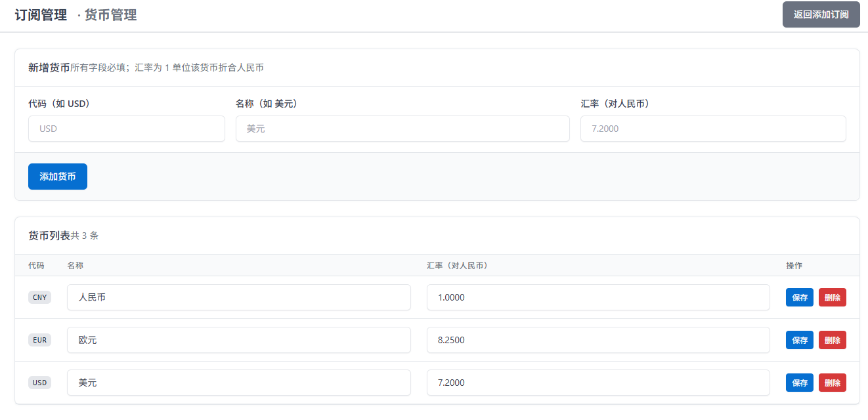The width and height of the screenshot is (868, 420).
Task: Click the USD exchange rate field in the list
Action: tap(597, 383)
